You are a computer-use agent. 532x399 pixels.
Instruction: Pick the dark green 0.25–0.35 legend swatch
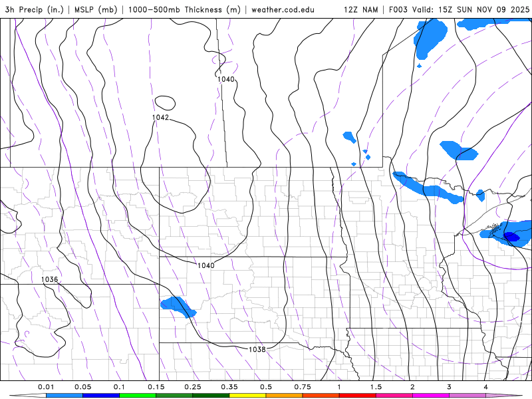pyautogui.click(x=211, y=396)
